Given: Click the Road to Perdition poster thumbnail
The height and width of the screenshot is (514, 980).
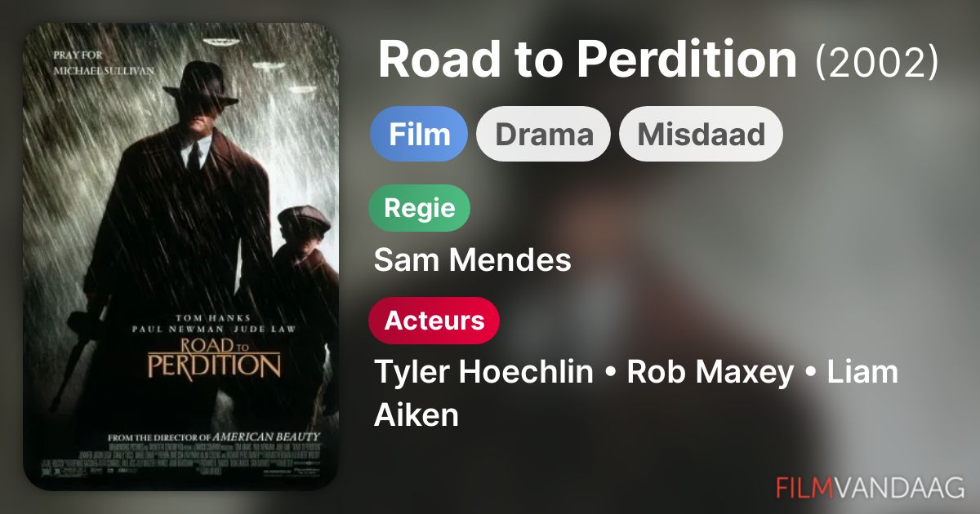Looking at the screenshot, I should 181,256.
